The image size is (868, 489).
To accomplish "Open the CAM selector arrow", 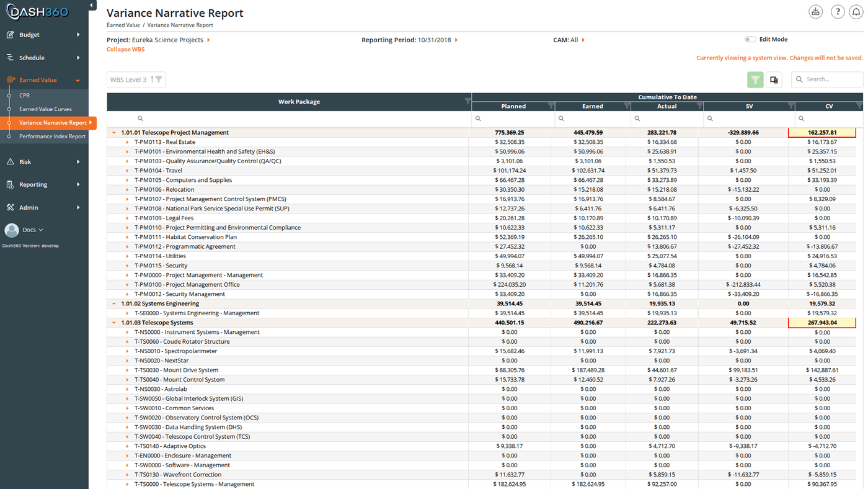I will coord(583,40).
